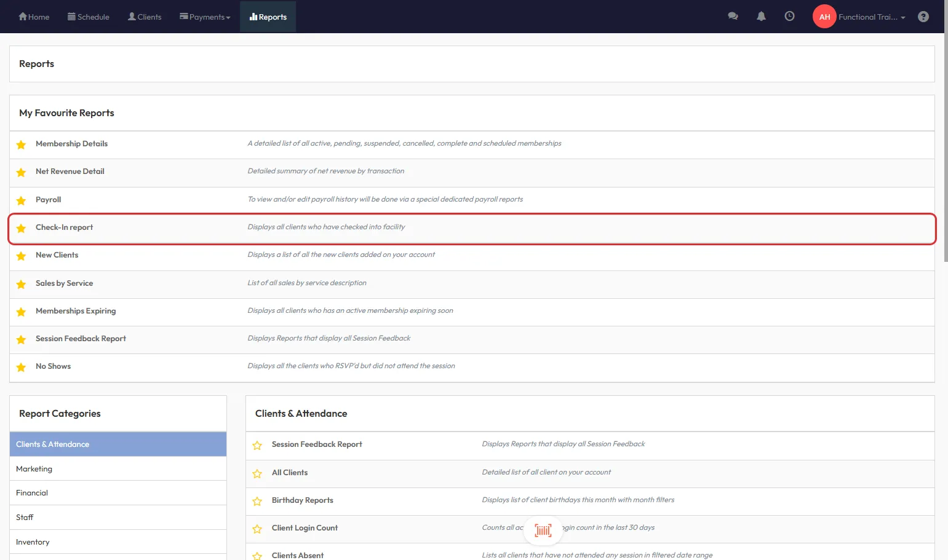Remove Payroll from favourites via star

pos(22,200)
